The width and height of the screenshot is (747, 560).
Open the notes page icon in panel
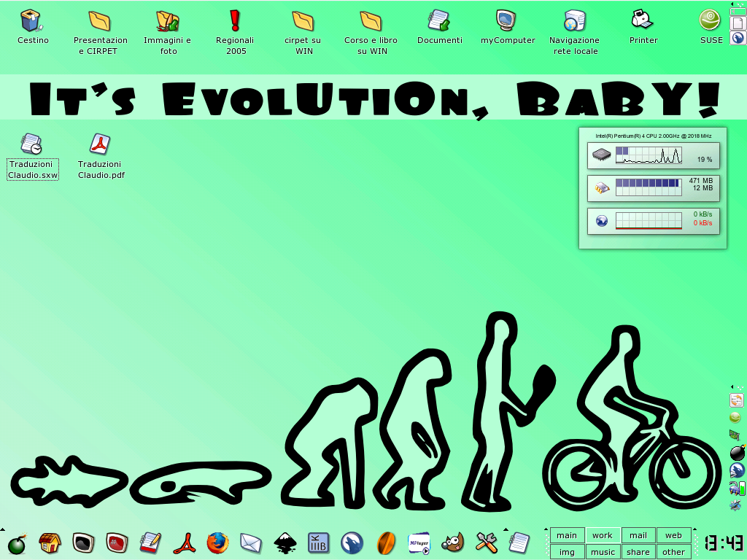click(x=519, y=543)
